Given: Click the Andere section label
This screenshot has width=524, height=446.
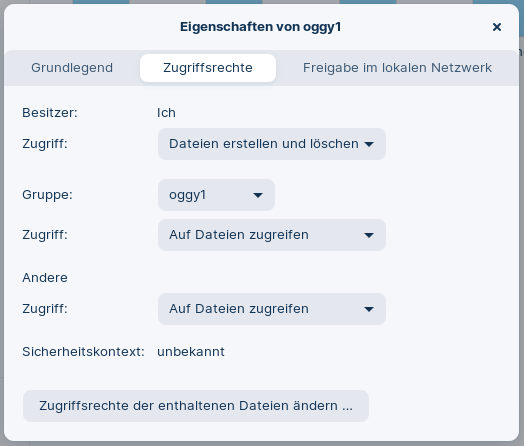Looking at the screenshot, I should point(45,278).
